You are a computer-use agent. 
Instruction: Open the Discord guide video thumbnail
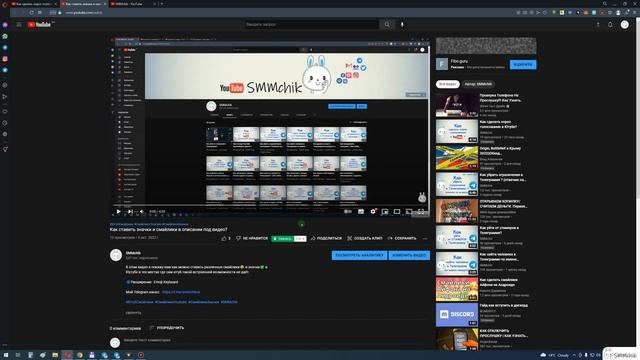tap(457, 315)
